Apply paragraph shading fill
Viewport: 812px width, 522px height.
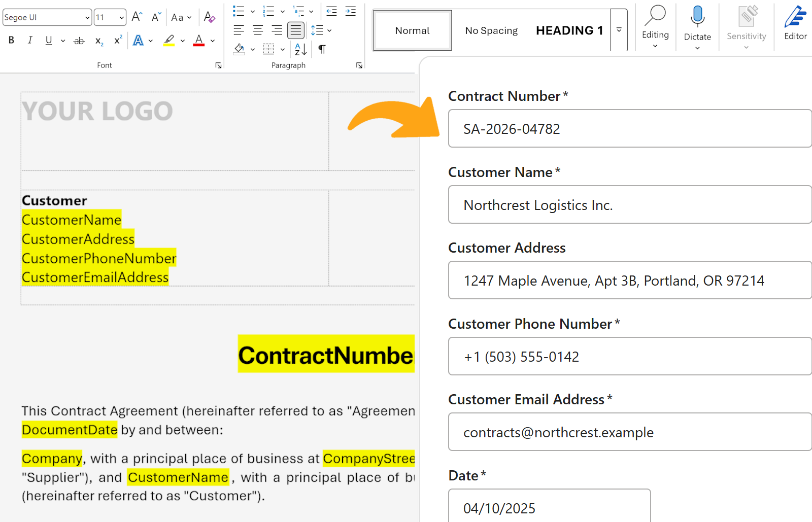(x=239, y=49)
